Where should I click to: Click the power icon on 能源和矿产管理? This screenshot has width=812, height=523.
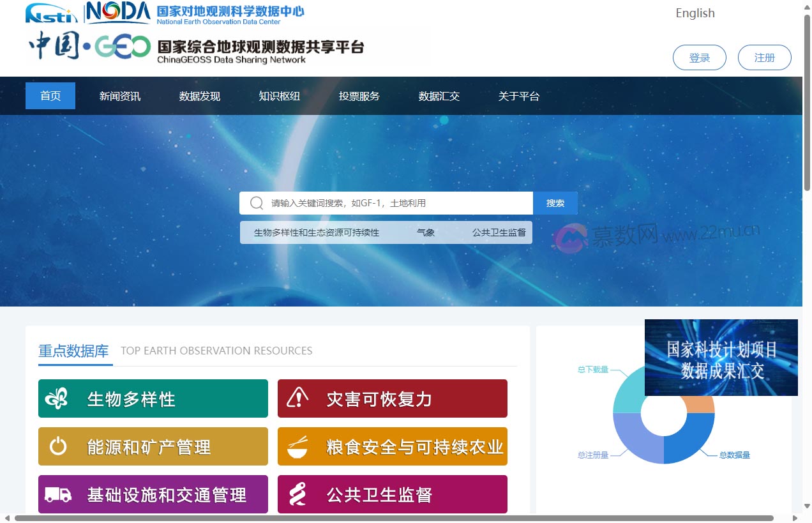58,446
